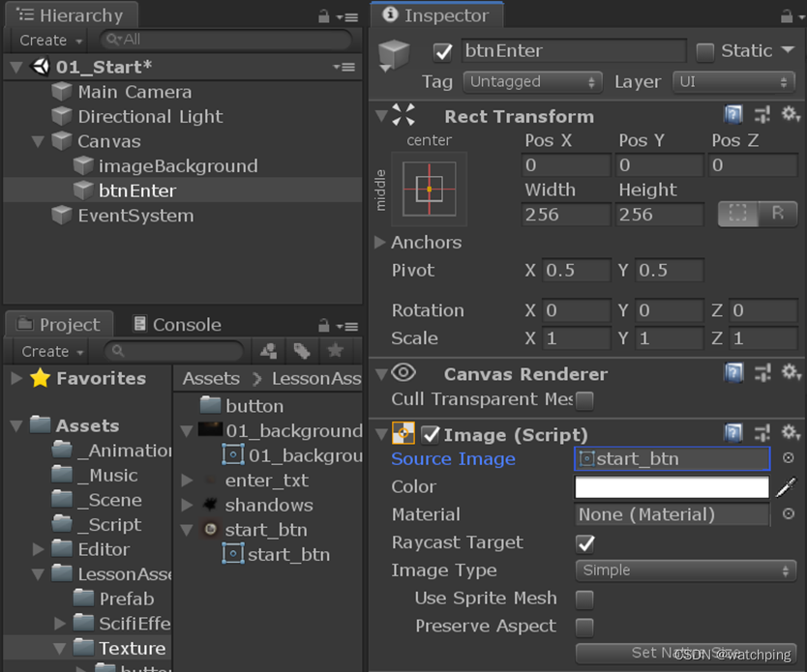Expand the Favorites group
Image resolution: width=807 pixels, height=672 pixels.
pos(16,378)
